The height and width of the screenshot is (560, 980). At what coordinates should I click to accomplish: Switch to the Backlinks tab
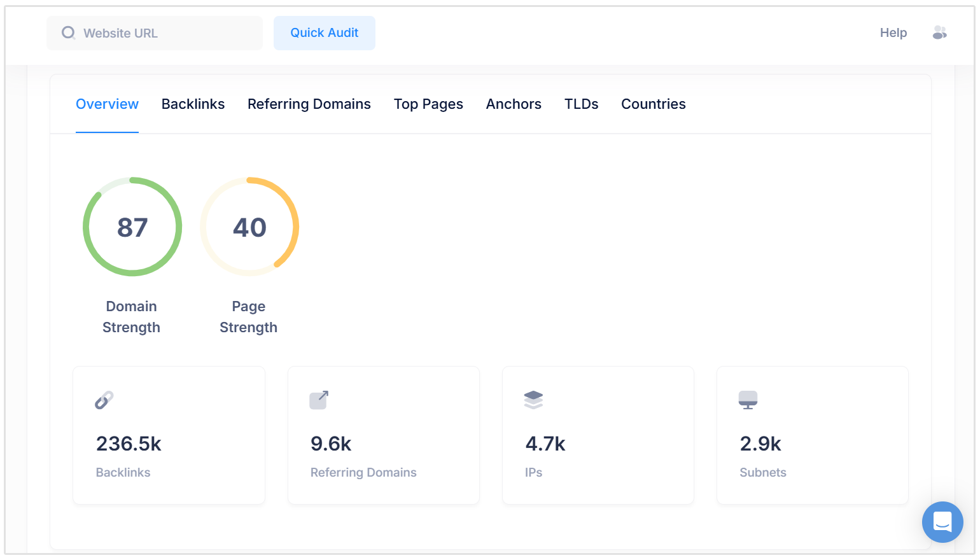pyautogui.click(x=193, y=104)
